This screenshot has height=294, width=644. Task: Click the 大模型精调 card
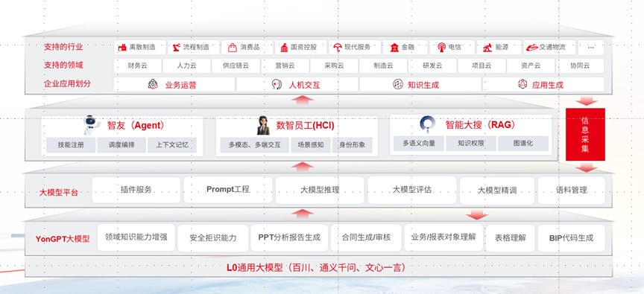(x=497, y=191)
